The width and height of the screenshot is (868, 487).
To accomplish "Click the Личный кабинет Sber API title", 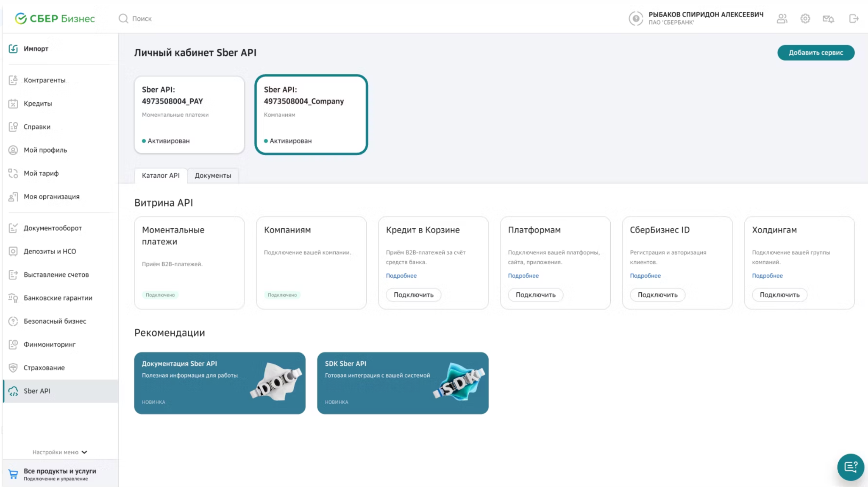I will [x=195, y=53].
